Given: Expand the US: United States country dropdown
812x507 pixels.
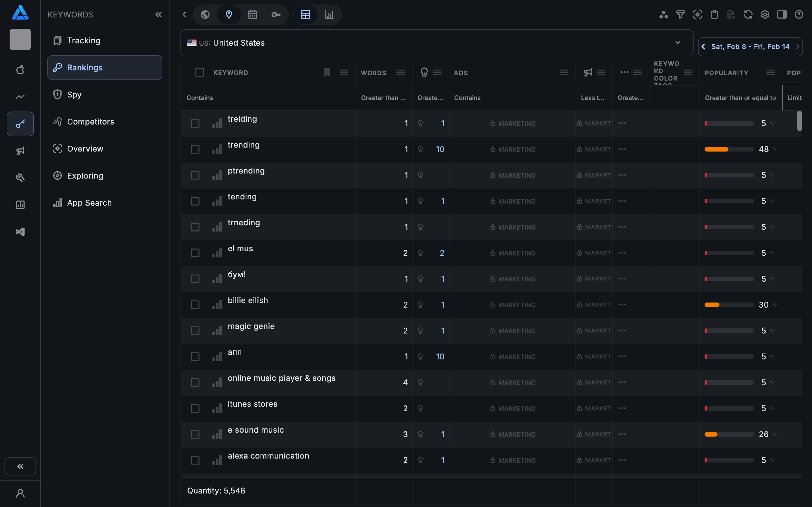Looking at the screenshot, I should coord(678,43).
